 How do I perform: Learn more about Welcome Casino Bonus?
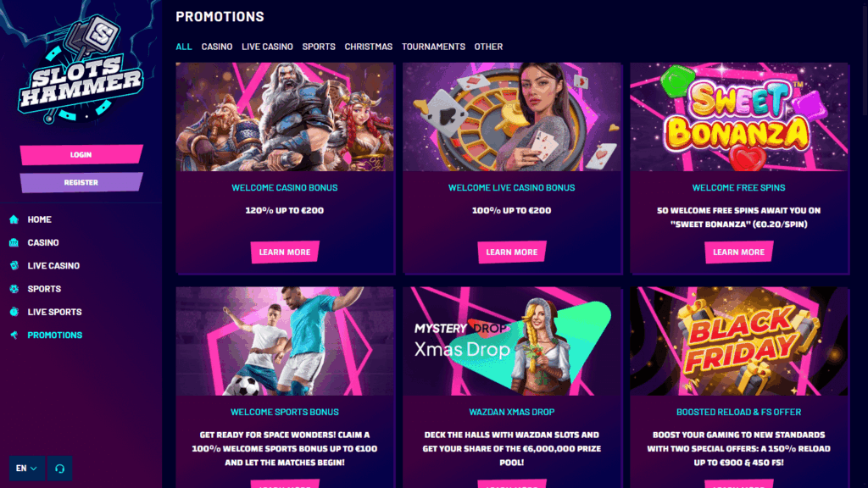coord(285,252)
